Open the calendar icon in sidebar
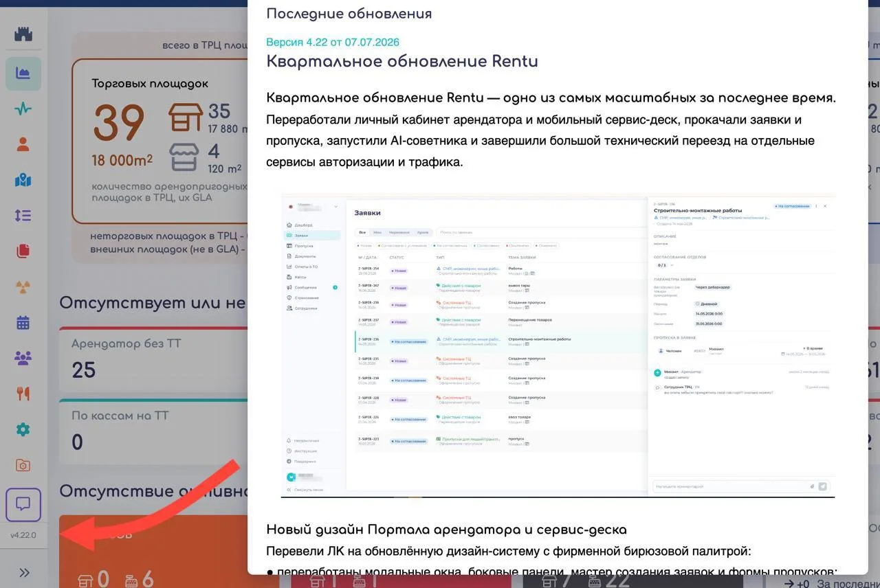Image resolution: width=880 pixels, height=588 pixels. [23, 322]
